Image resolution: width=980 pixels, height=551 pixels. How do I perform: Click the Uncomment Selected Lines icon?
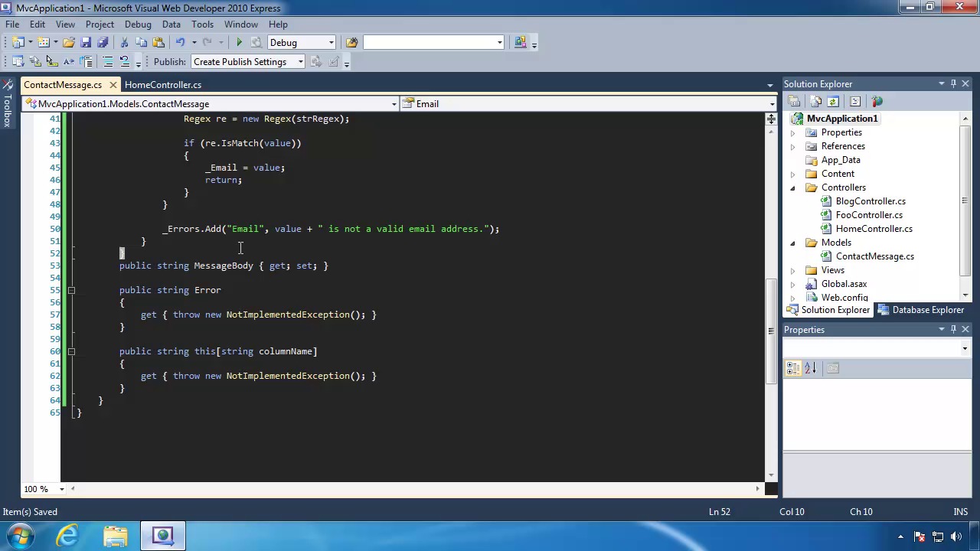(x=125, y=62)
